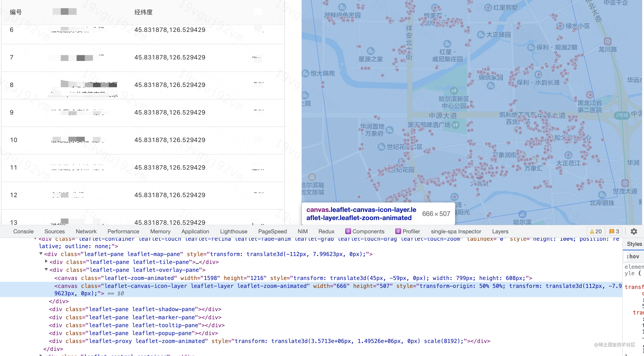Image resolution: width=644 pixels, height=356 pixels.
Task: Open the Lighthouse tab
Action: point(233,231)
